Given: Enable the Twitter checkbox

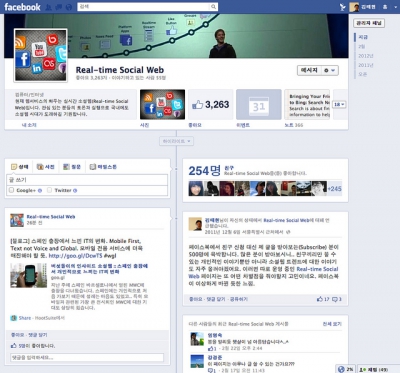Looking at the screenshot, I should 50,190.
